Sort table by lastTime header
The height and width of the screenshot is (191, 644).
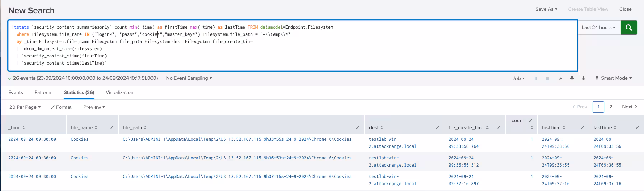point(605,127)
